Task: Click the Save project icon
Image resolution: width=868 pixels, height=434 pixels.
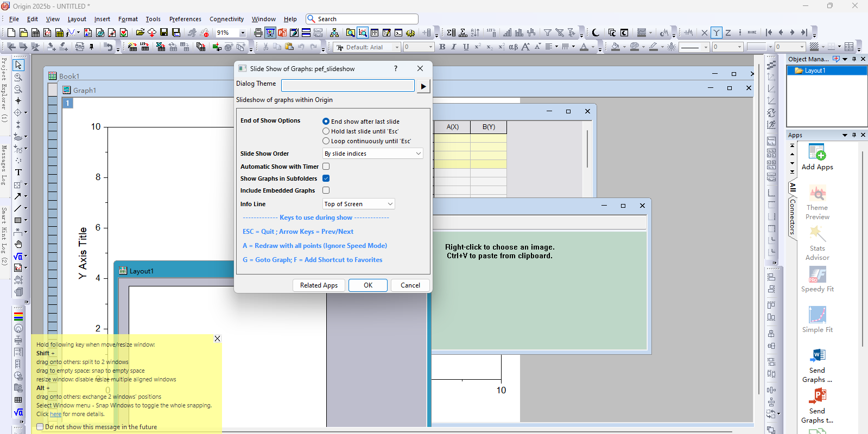Action: tap(164, 33)
